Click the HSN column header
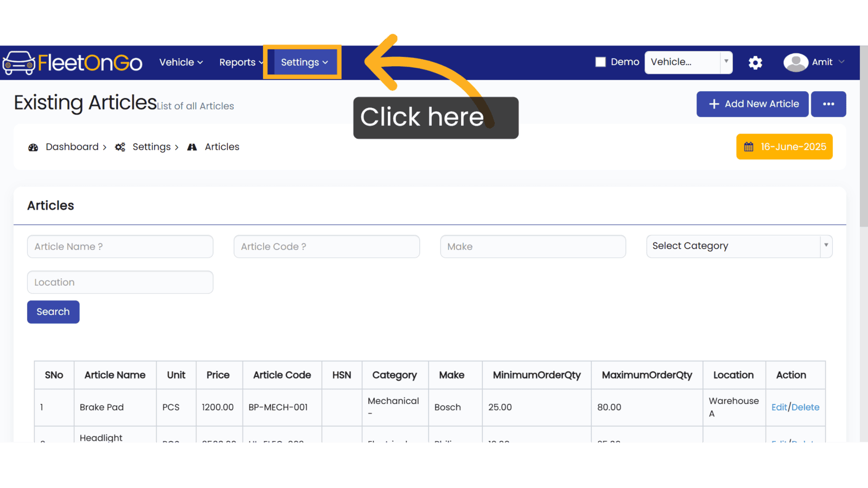 click(342, 375)
